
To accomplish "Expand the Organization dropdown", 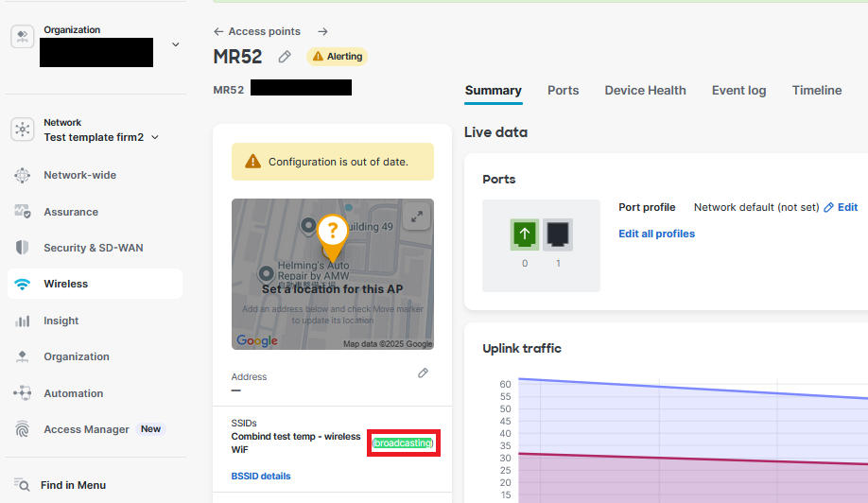I will (175, 44).
